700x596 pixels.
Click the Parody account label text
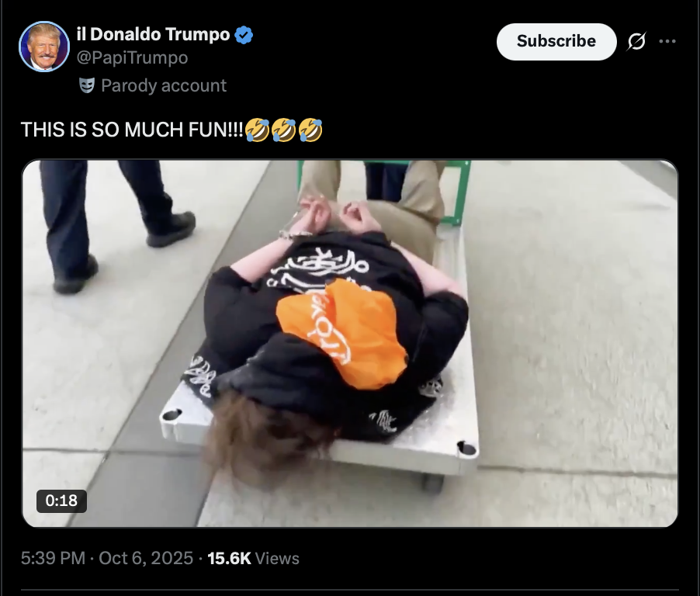(x=164, y=85)
